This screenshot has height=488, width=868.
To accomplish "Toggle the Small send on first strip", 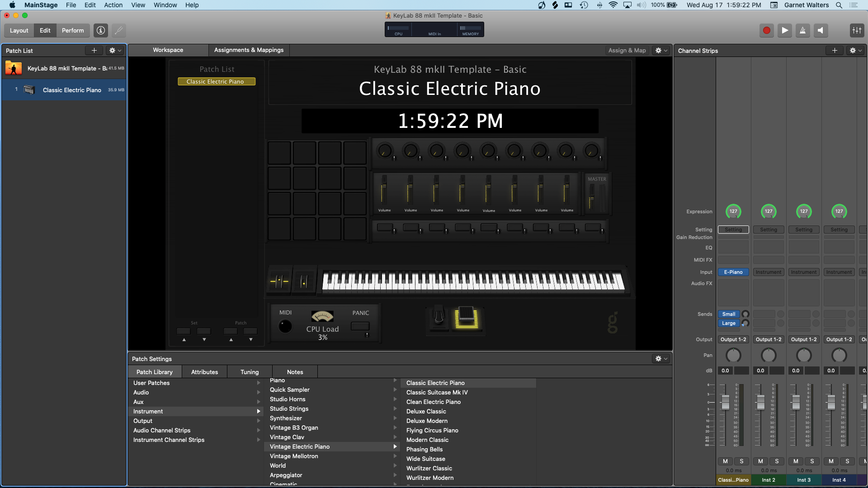I will click(728, 314).
